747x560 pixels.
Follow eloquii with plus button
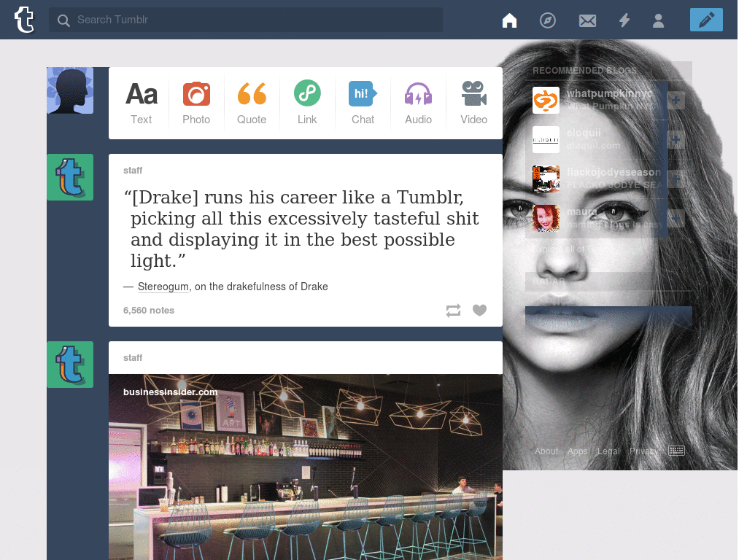point(676,140)
